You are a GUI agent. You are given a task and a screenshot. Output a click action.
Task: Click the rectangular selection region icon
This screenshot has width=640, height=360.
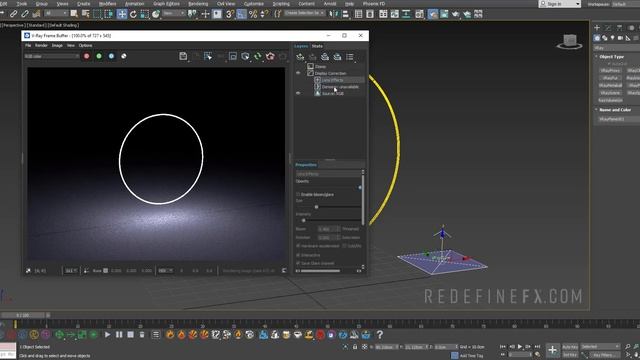pyautogui.click(x=97, y=14)
